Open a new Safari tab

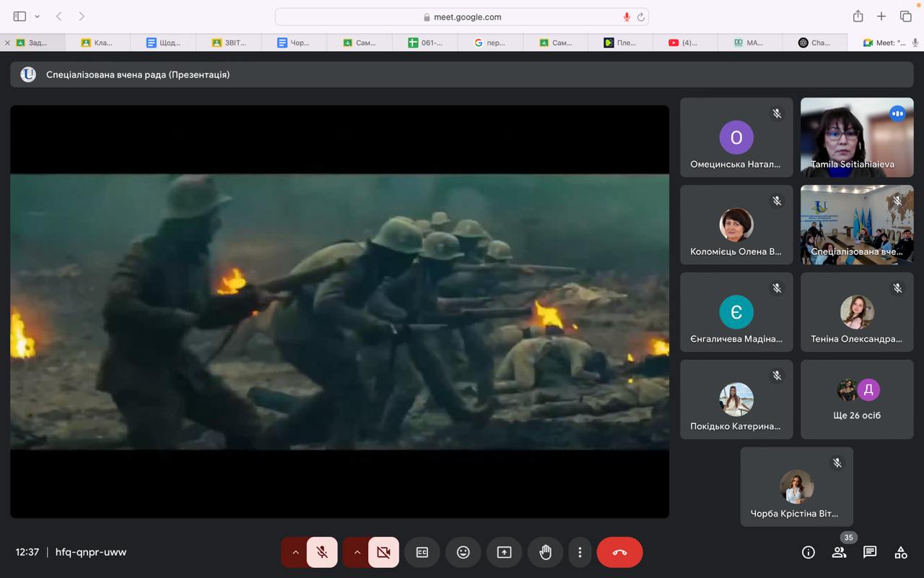pyautogui.click(x=881, y=16)
